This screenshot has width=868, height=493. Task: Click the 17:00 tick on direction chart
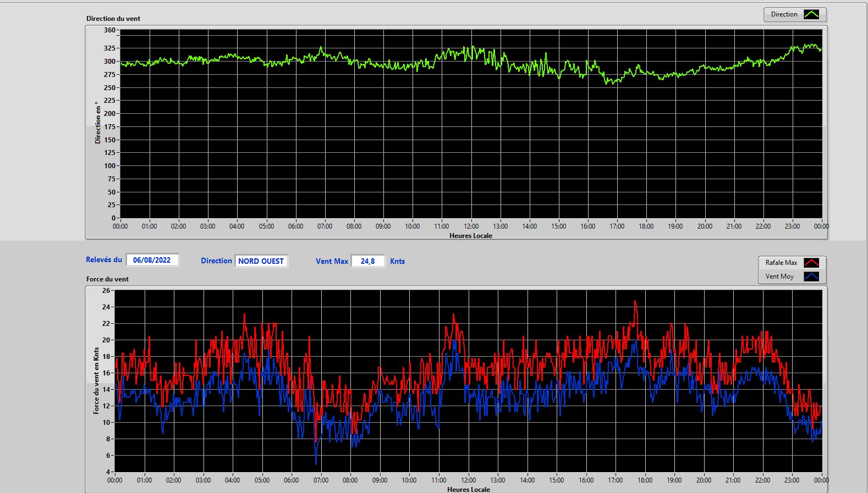pos(617,226)
